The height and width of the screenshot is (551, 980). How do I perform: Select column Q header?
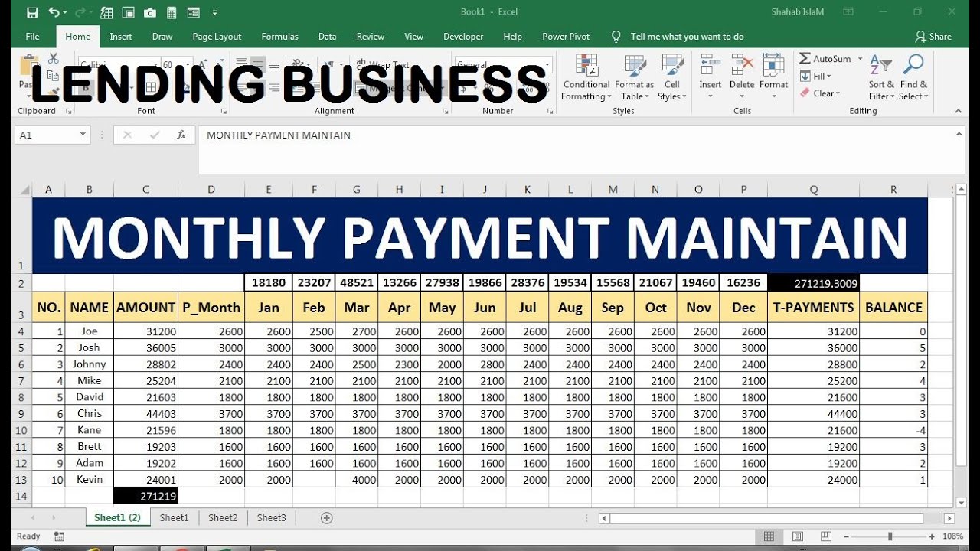point(813,190)
